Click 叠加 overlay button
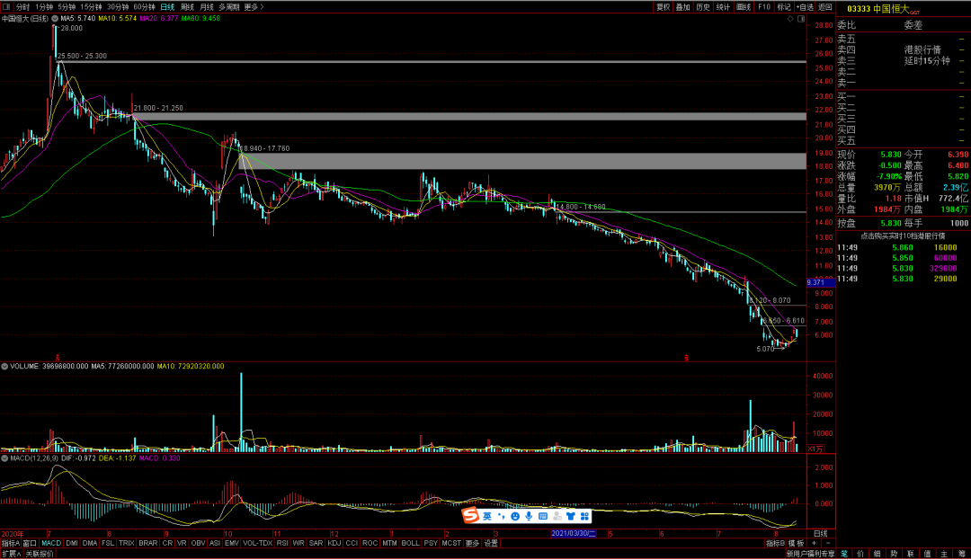This screenshot has height=560, width=971. 683,7
